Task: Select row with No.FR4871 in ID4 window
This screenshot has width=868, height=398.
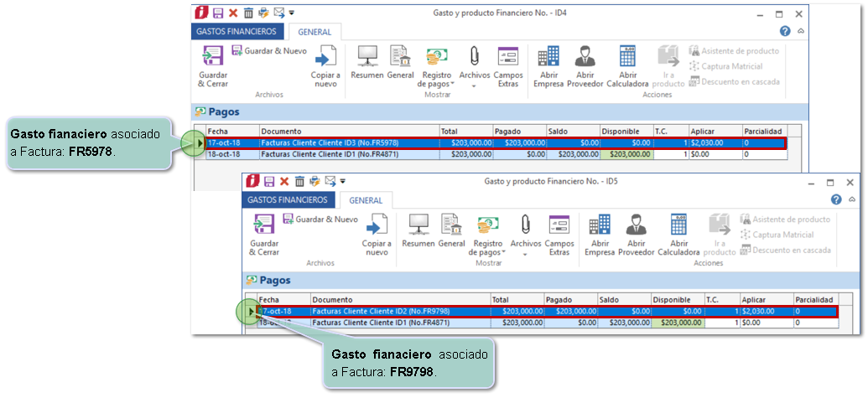Action: [496, 154]
